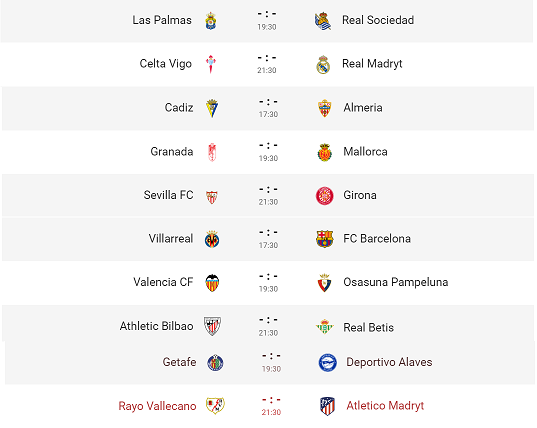Open the Deportivo Alaves blue crest
537x428 pixels.
[327, 363]
